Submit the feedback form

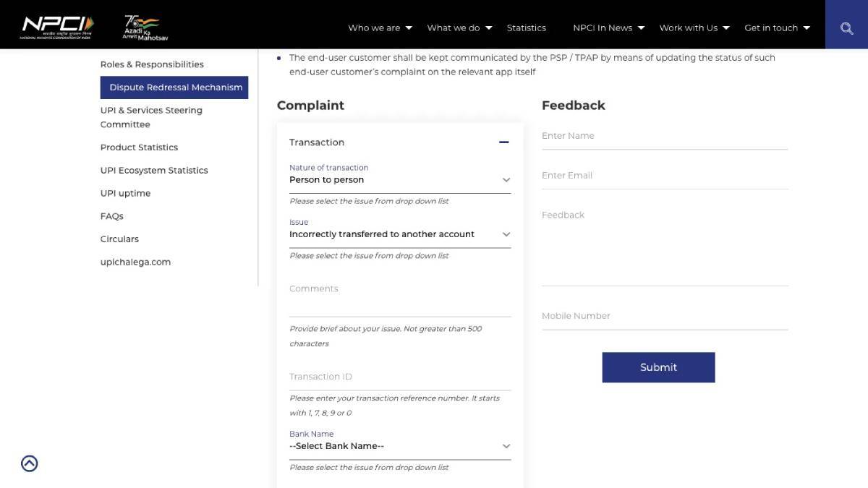658,367
